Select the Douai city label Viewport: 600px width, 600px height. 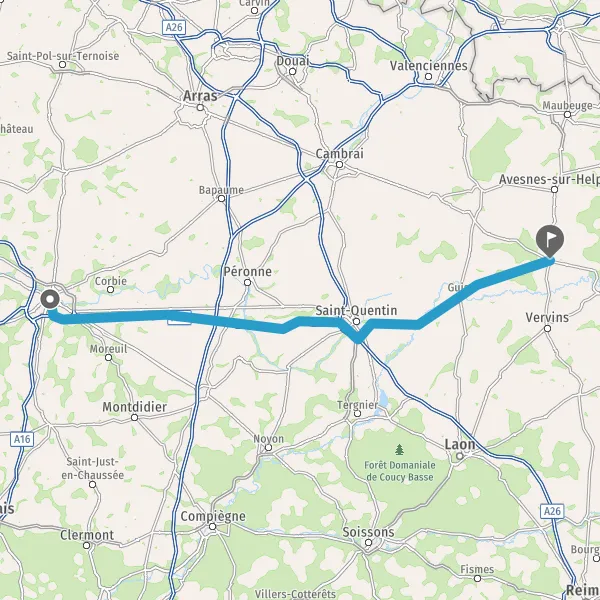point(293,61)
